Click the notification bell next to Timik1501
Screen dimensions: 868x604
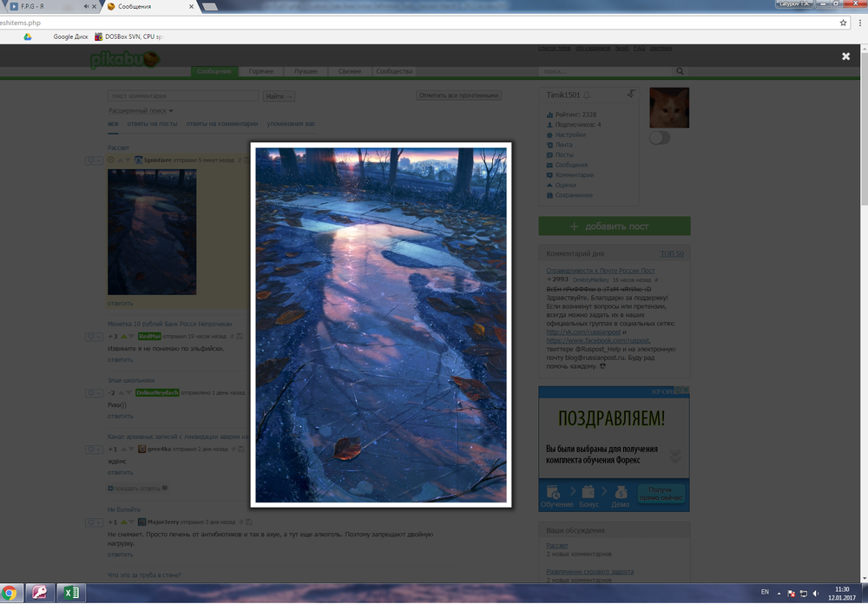587,95
